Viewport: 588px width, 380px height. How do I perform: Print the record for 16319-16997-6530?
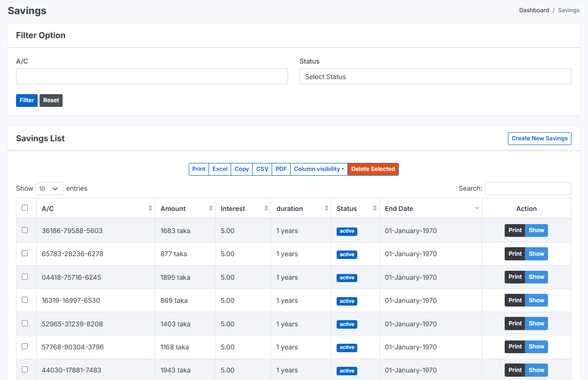tap(515, 300)
